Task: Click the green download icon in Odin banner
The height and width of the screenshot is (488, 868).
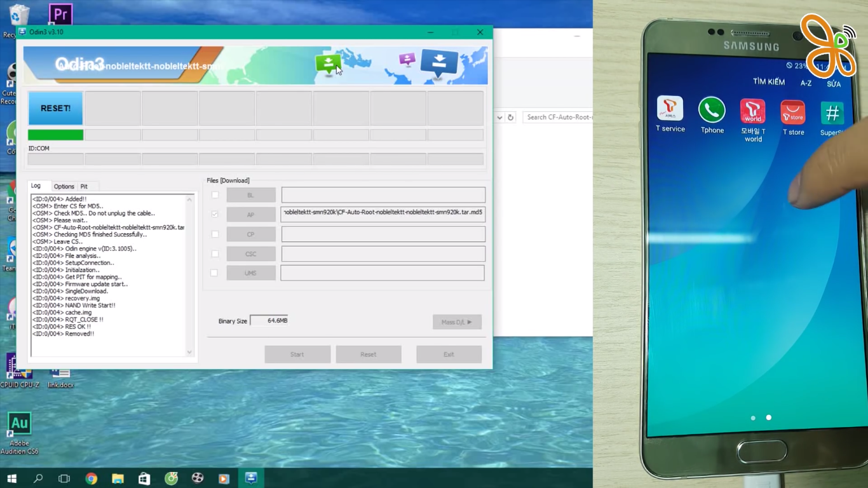Action: [x=328, y=64]
